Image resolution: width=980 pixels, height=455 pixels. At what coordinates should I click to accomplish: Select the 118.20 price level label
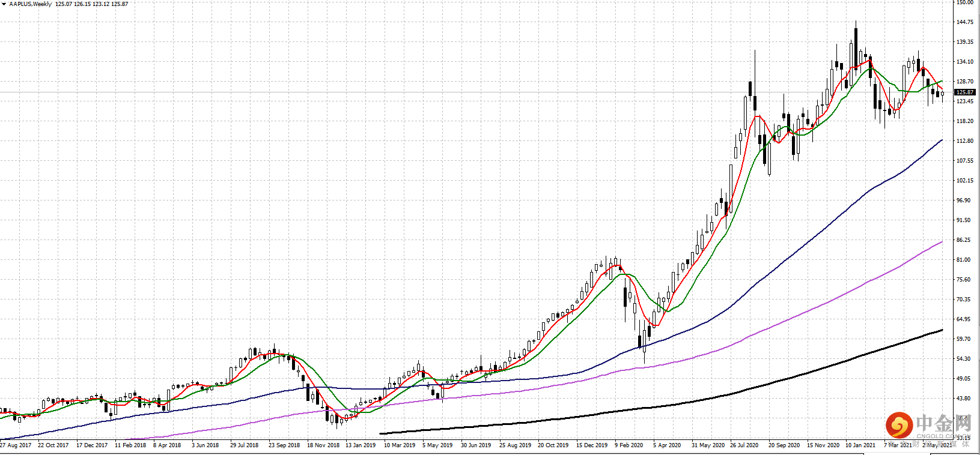[x=965, y=121]
